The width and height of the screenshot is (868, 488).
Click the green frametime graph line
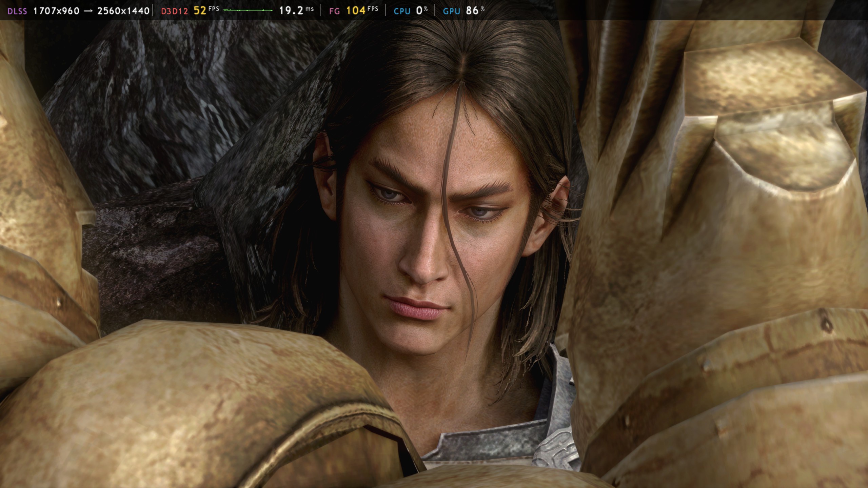tap(248, 10)
